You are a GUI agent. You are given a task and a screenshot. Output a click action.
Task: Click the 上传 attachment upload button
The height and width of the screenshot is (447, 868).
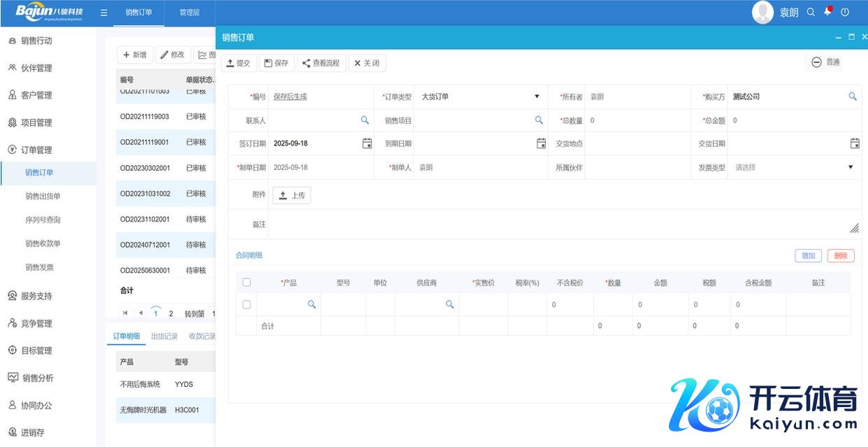[x=291, y=196]
